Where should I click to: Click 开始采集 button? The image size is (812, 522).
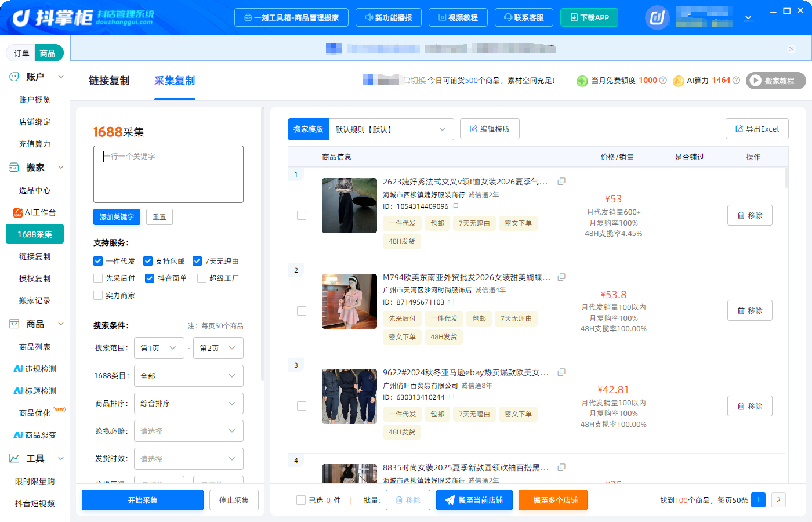[x=143, y=500]
